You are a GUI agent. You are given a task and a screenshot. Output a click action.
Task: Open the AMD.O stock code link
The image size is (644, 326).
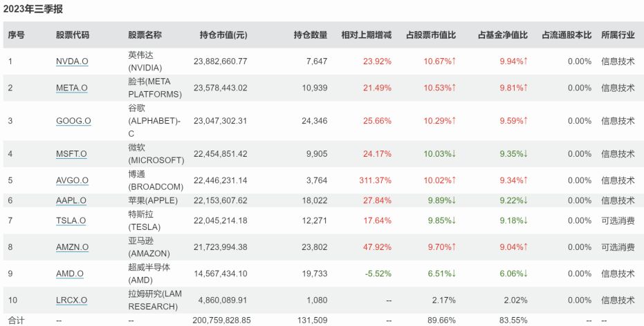69,274
